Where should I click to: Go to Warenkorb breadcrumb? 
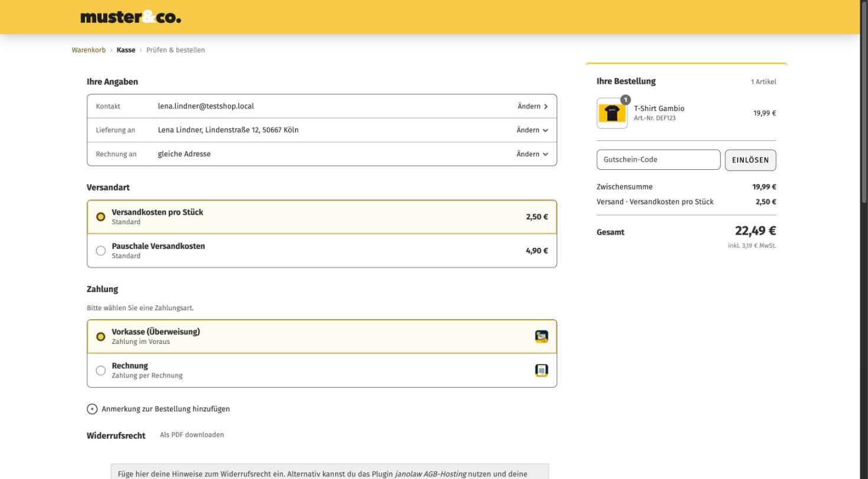pos(89,50)
